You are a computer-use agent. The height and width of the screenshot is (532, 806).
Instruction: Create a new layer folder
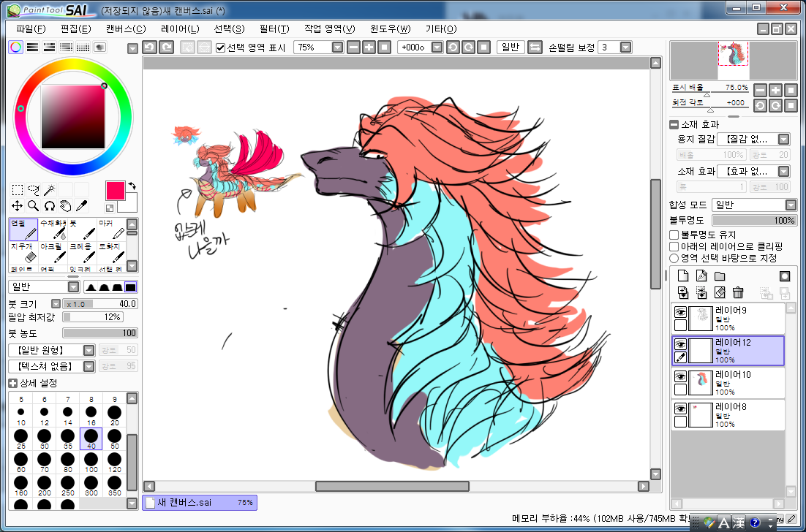[x=720, y=275]
